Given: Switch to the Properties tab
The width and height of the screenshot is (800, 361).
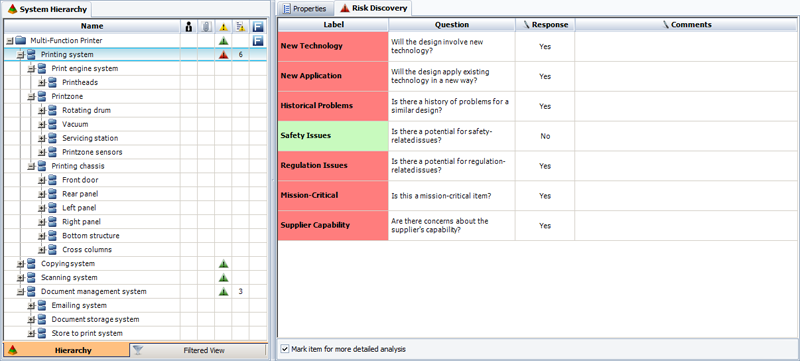Looking at the screenshot, I should tap(305, 8).
